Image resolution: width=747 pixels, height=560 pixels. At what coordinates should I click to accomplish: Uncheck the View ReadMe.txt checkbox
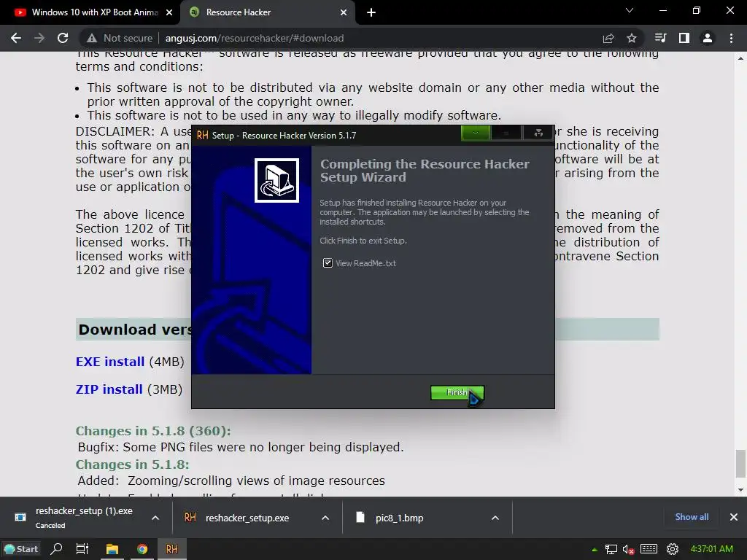(328, 262)
